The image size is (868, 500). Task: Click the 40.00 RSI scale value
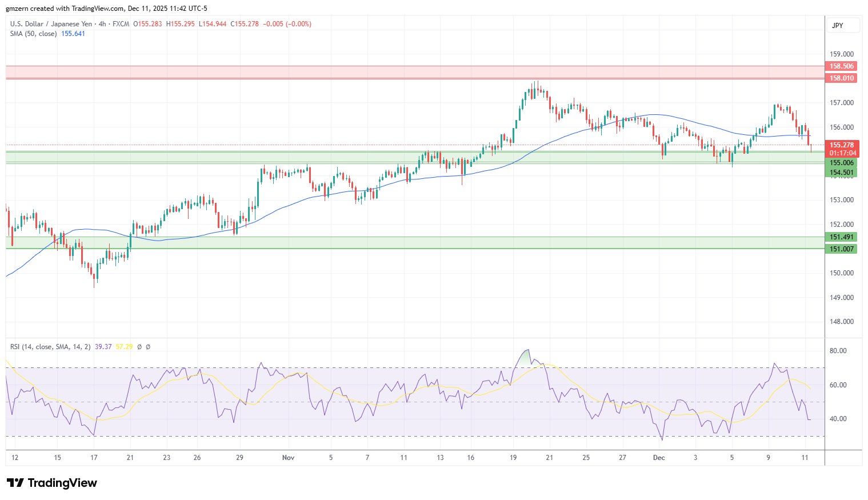838,419
